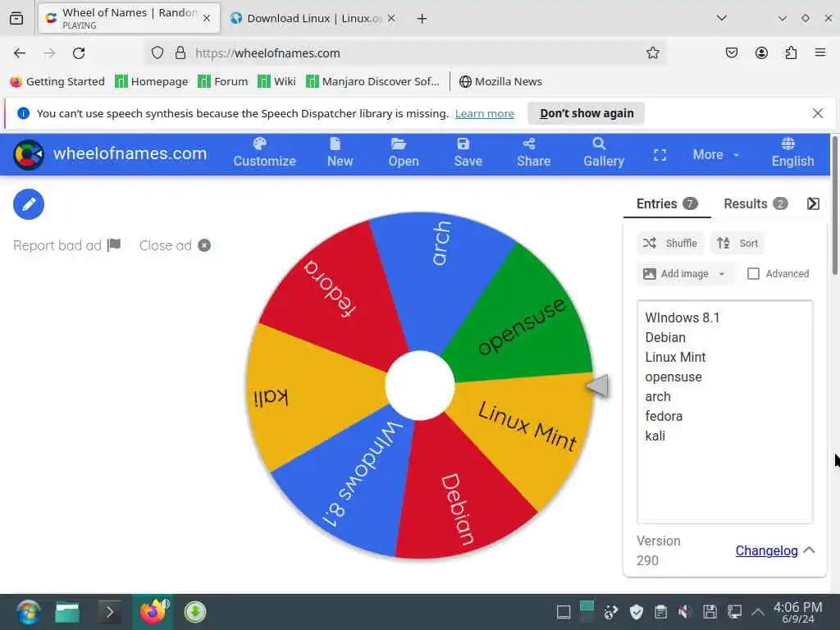Screen dimensions: 840x630
Task: Enable the Advanced checkbox
Action: 753,274
